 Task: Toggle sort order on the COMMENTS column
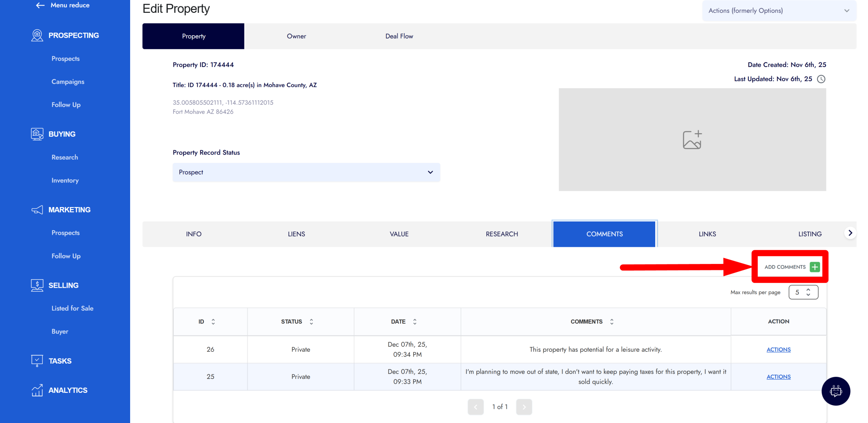(x=612, y=321)
